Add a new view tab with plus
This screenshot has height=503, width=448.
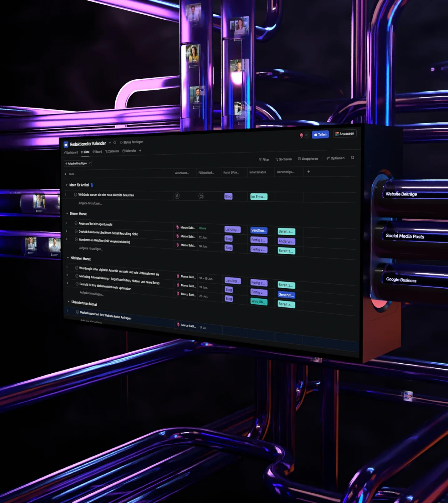pos(140,151)
